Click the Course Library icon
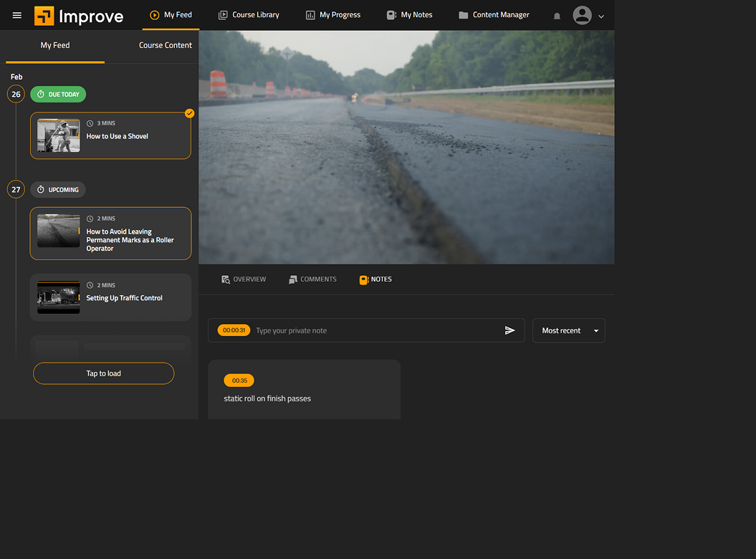756x559 pixels. point(223,15)
